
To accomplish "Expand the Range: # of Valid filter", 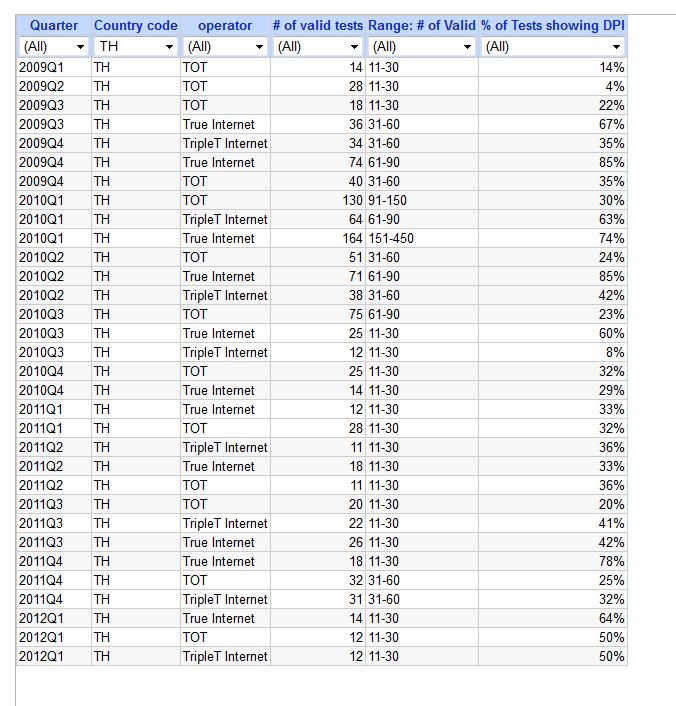I will click(x=422, y=46).
